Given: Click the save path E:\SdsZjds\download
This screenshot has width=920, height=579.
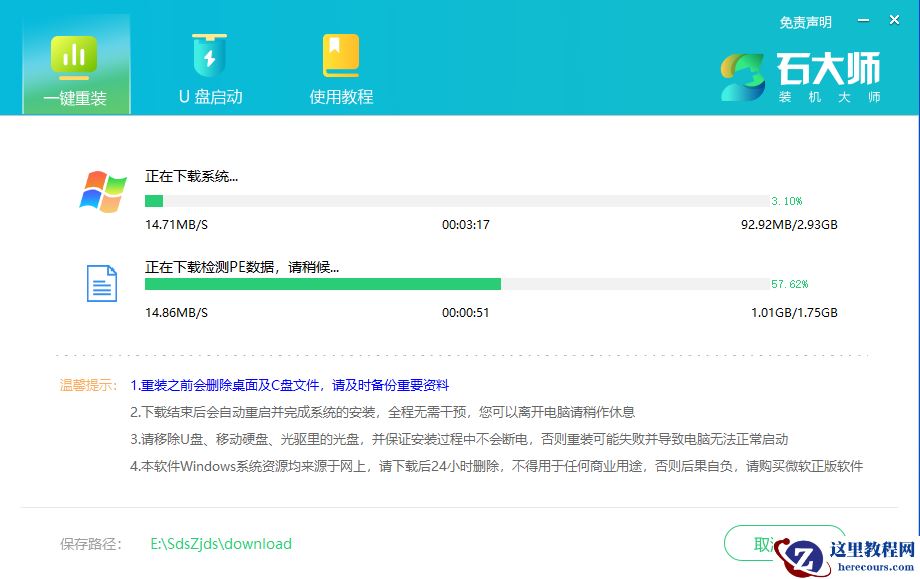Looking at the screenshot, I should pos(219,543).
